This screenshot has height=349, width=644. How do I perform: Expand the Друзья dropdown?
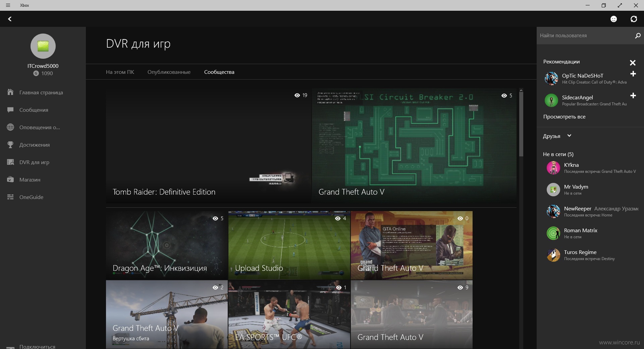[569, 136]
